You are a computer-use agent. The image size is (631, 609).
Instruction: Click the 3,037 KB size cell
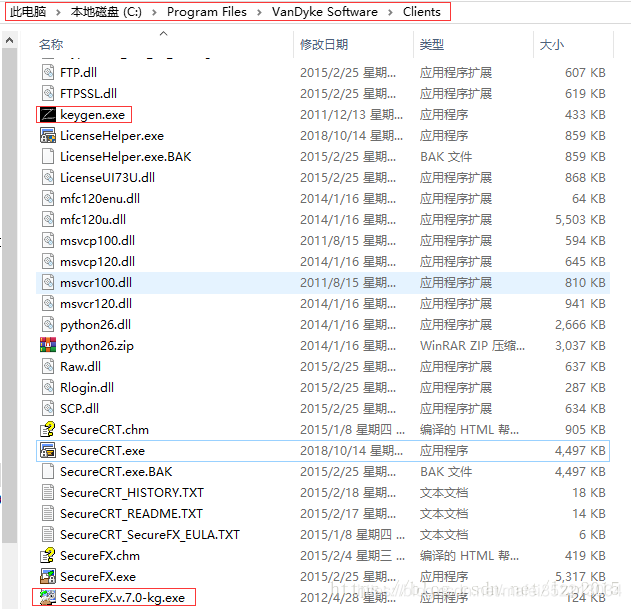tap(580, 346)
